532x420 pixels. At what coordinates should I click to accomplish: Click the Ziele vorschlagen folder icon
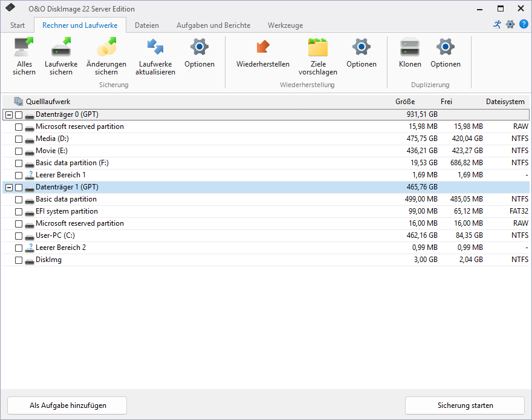pyautogui.click(x=317, y=48)
